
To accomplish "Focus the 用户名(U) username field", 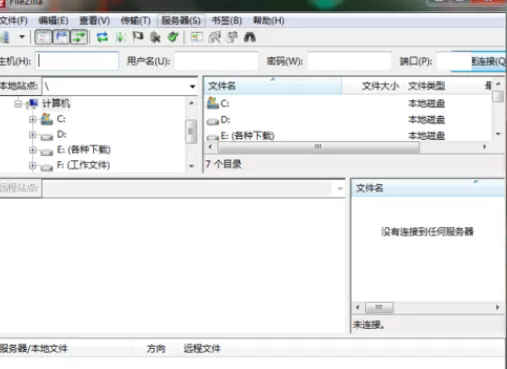I will (216, 61).
